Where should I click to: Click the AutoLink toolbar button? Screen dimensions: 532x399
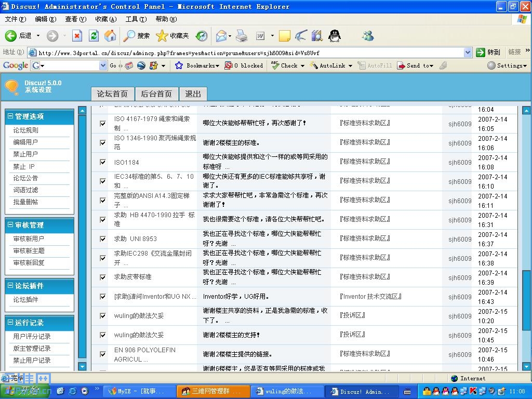pyautogui.click(x=331, y=65)
